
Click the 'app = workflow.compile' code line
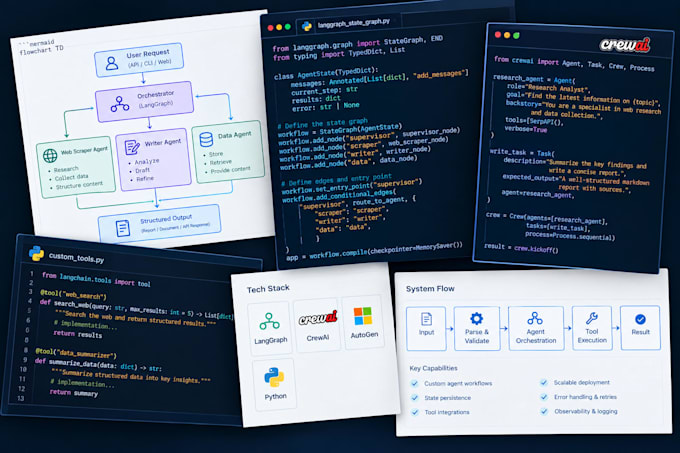click(x=374, y=251)
